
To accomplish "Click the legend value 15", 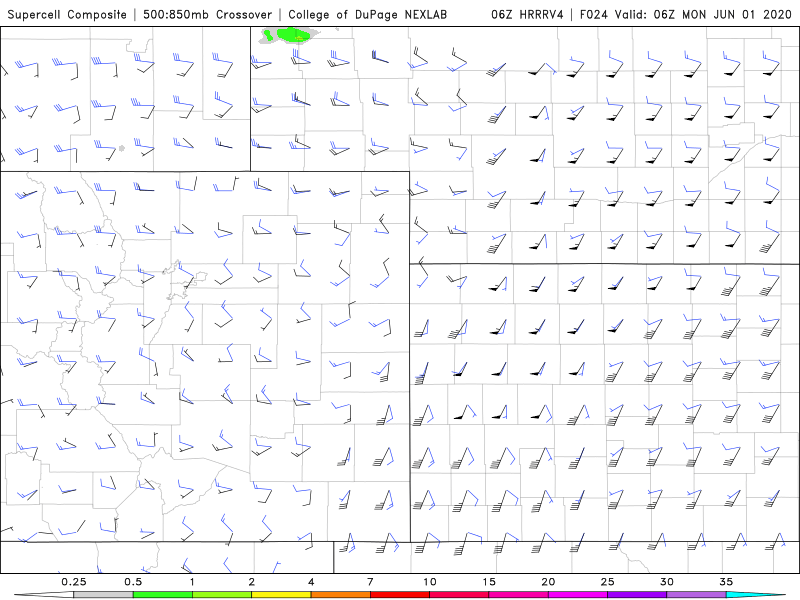I will pyautogui.click(x=489, y=582).
